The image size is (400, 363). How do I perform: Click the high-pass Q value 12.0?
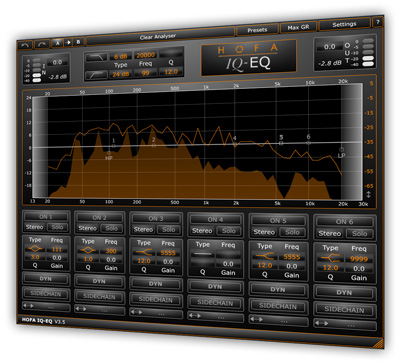pyautogui.click(x=171, y=72)
